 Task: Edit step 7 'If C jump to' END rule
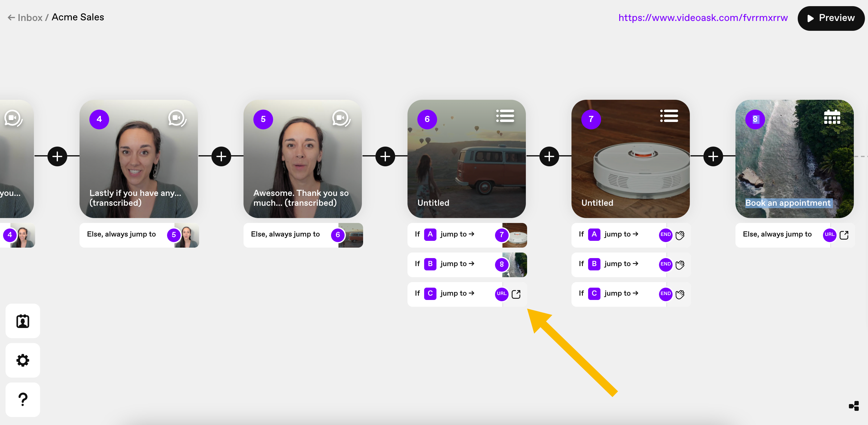pyautogui.click(x=631, y=294)
